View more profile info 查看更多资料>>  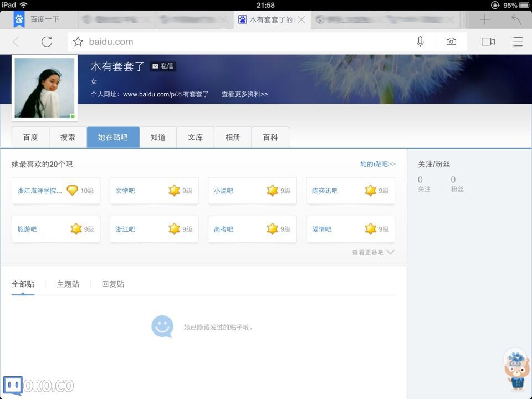pyautogui.click(x=244, y=94)
